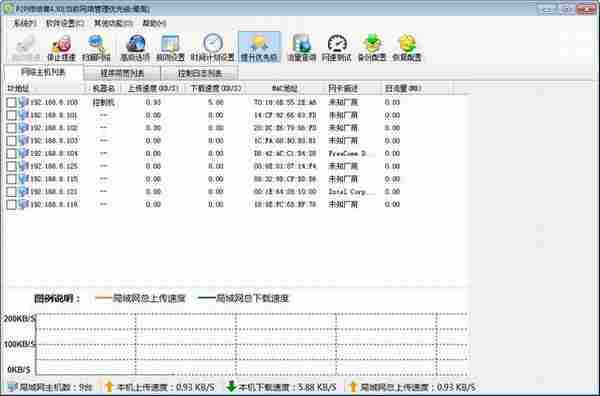
Task: Click the 恢复配置 restore config icon
Action: [x=407, y=48]
